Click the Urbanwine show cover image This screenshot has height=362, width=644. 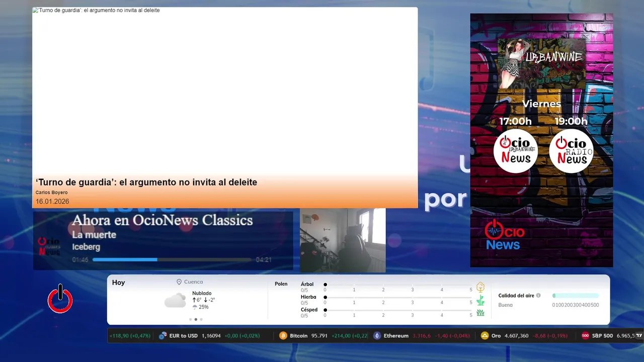point(541,64)
